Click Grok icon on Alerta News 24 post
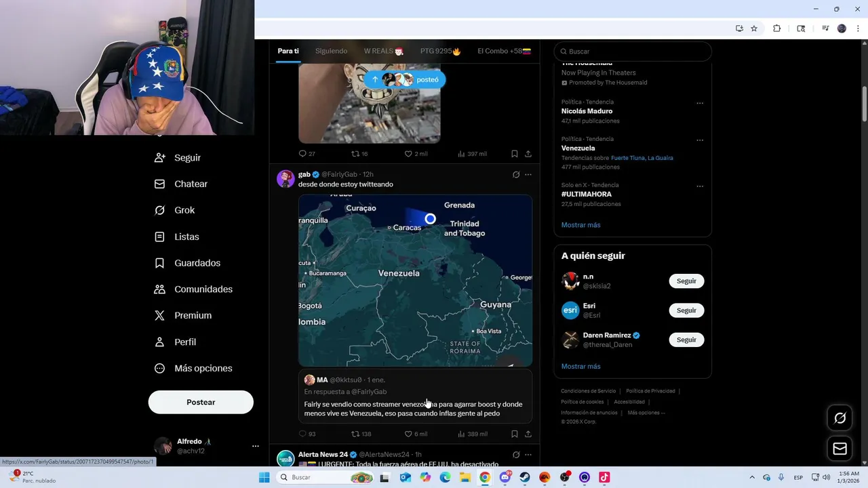868x488 pixels. coord(516,454)
